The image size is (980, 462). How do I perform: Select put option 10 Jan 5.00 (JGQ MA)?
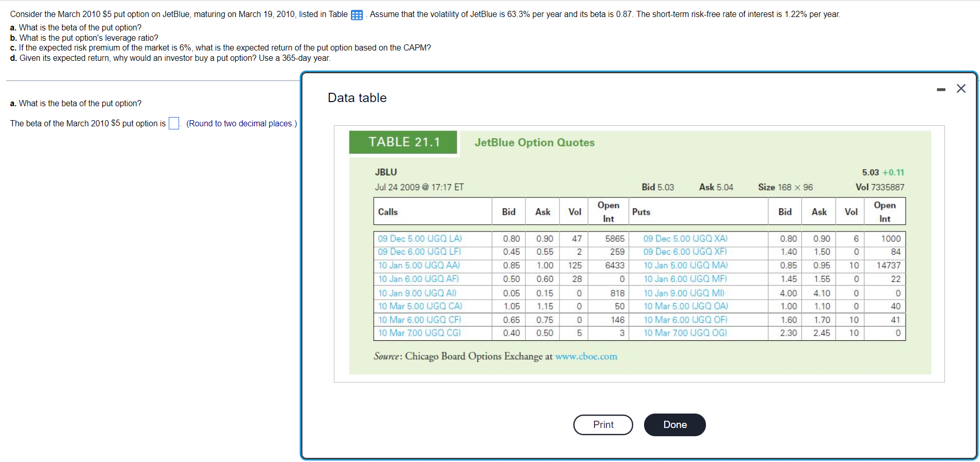pos(686,266)
